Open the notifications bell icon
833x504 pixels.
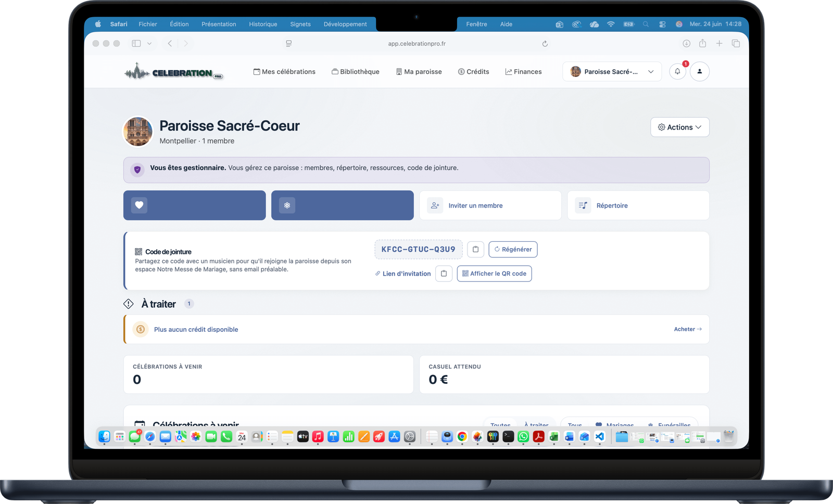click(x=677, y=71)
